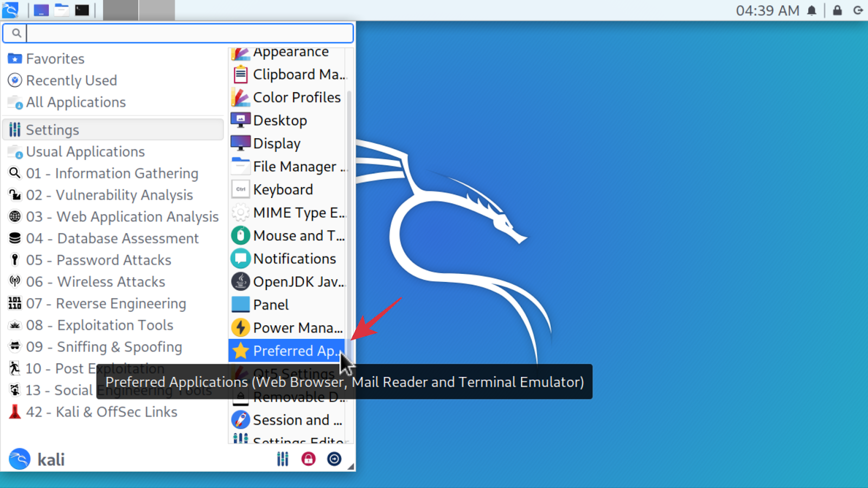Click the logout icon at bottom right
This screenshot has height=488, width=868.
334,458
